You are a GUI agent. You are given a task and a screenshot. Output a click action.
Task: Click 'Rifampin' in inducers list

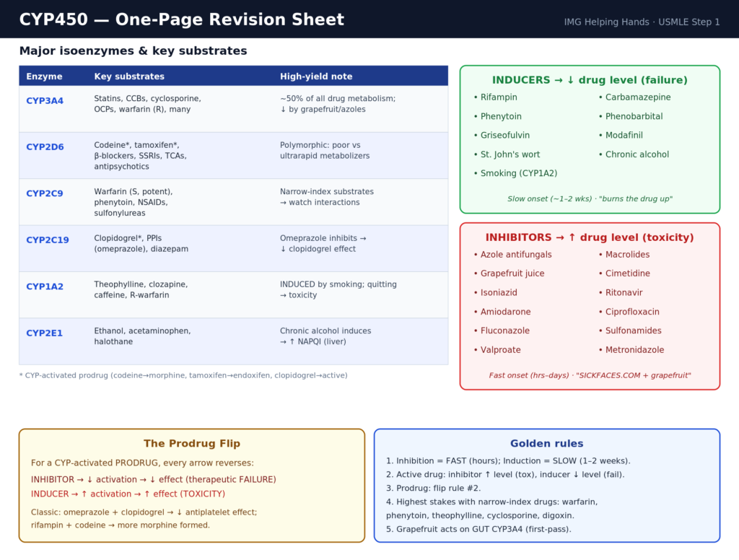coord(495,97)
